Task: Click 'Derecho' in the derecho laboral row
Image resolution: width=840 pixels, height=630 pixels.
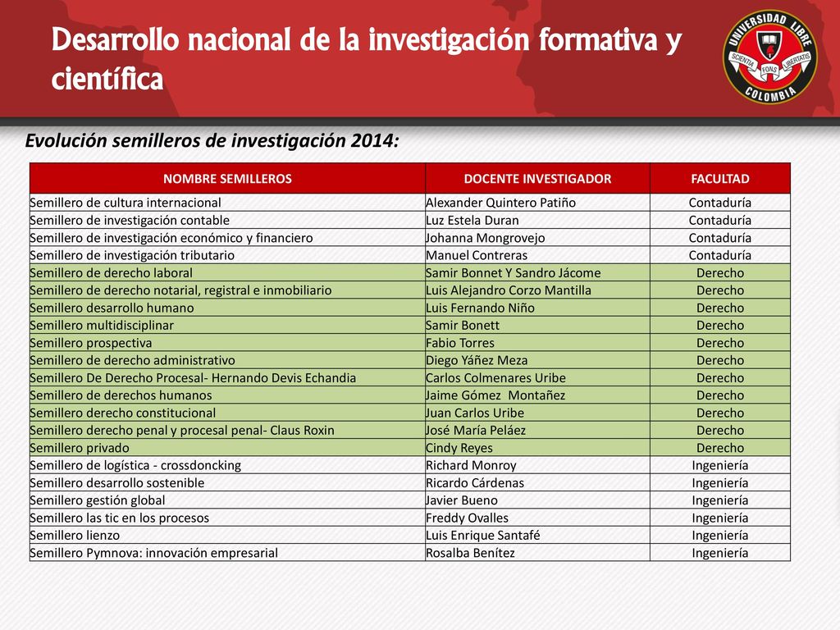Action: click(720, 272)
